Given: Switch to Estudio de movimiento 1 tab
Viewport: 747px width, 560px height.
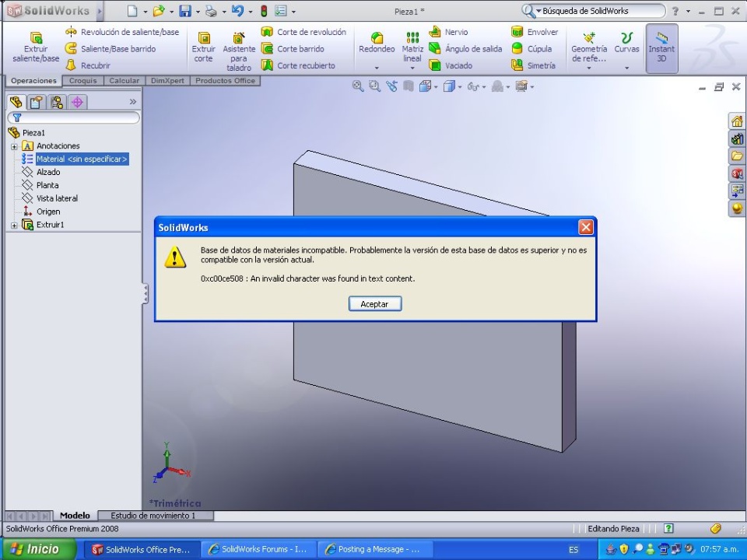Looking at the screenshot, I should [x=153, y=516].
